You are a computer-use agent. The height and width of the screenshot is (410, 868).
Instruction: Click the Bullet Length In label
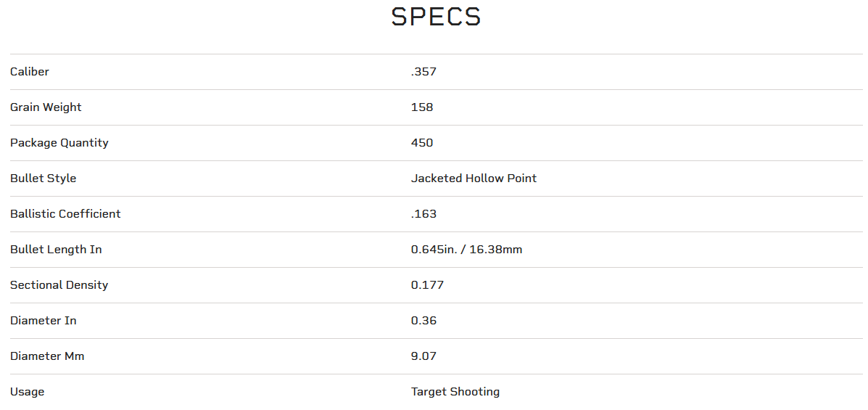coord(56,250)
